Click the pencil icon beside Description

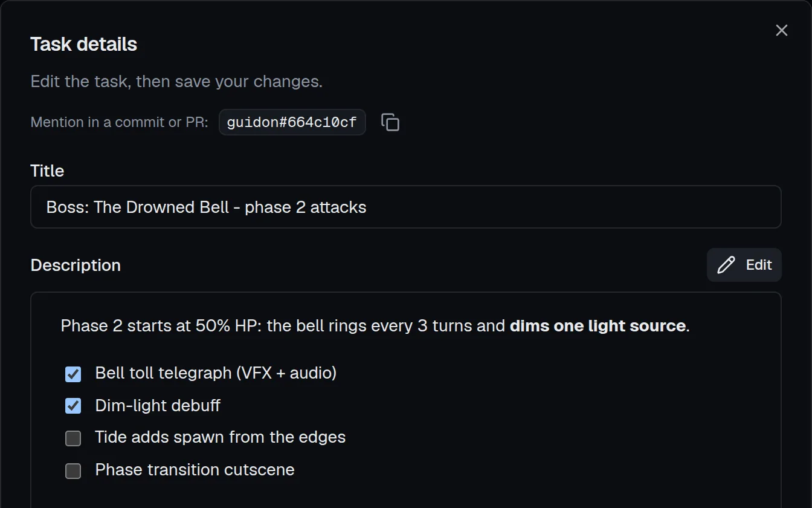(726, 265)
